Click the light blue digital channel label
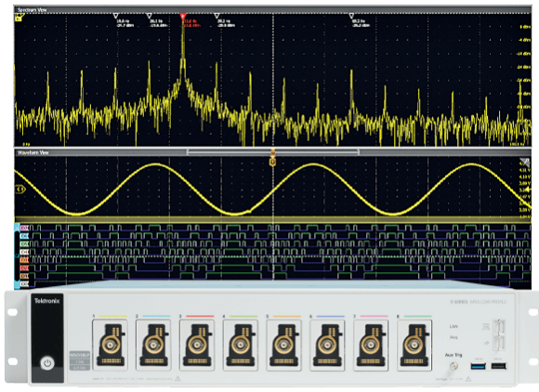The height and width of the screenshot is (392, 539). click(x=25, y=236)
